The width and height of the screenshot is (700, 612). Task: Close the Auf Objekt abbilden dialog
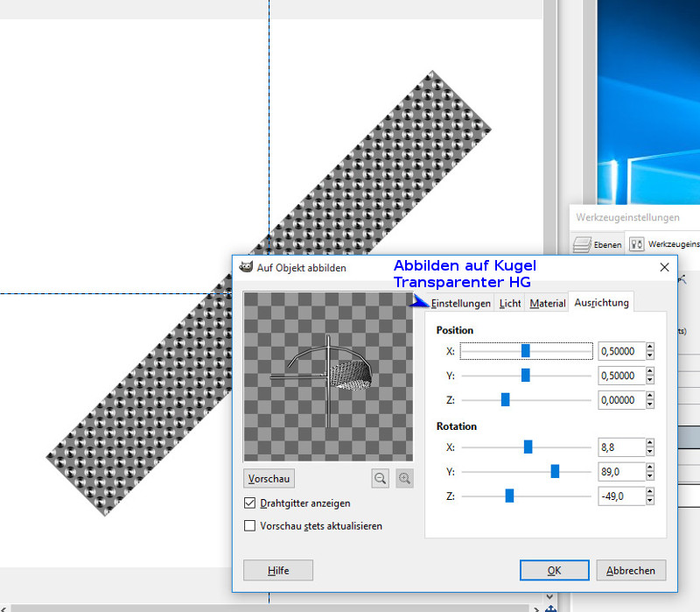pos(664,267)
